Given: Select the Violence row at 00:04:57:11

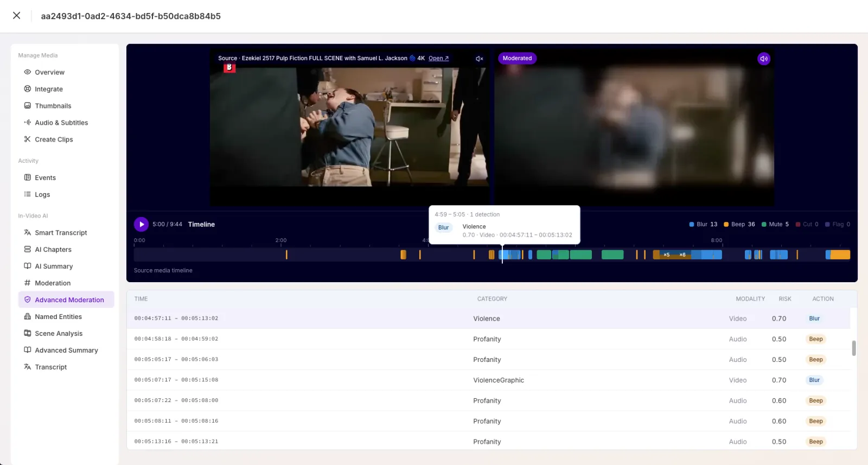Looking at the screenshot, I should coord(488,319).
